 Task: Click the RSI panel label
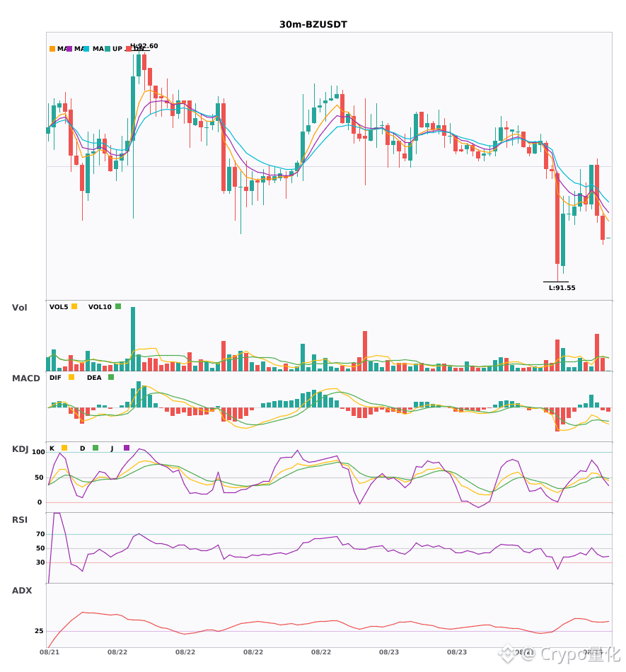tap(20, 520)
